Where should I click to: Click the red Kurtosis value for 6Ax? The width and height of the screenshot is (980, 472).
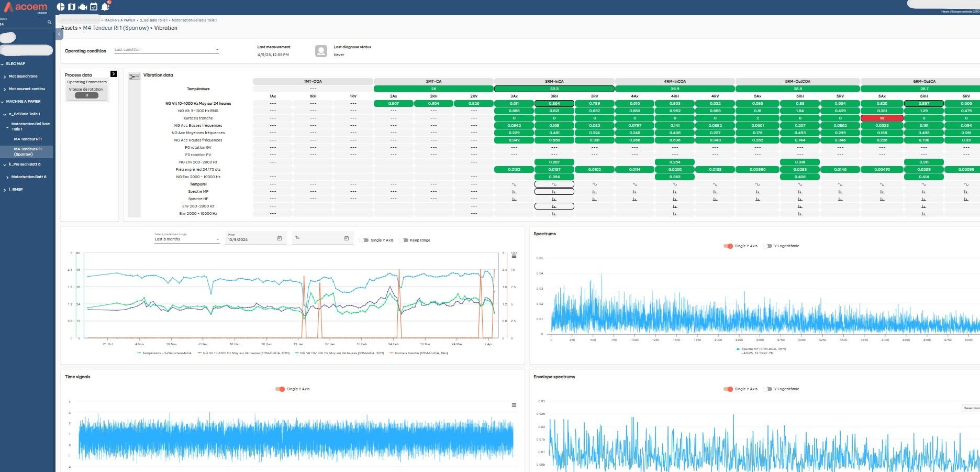882,118
